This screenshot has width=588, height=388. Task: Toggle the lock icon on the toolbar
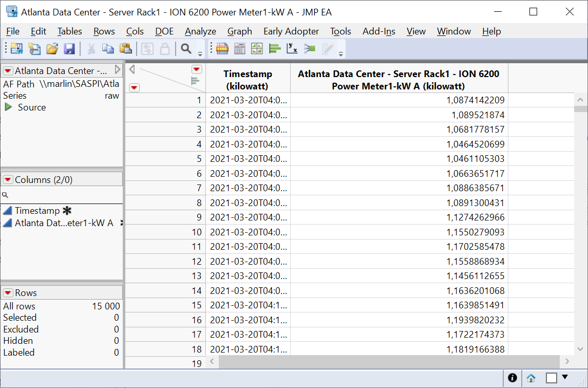pyautogui.click(x=164, y=48)
